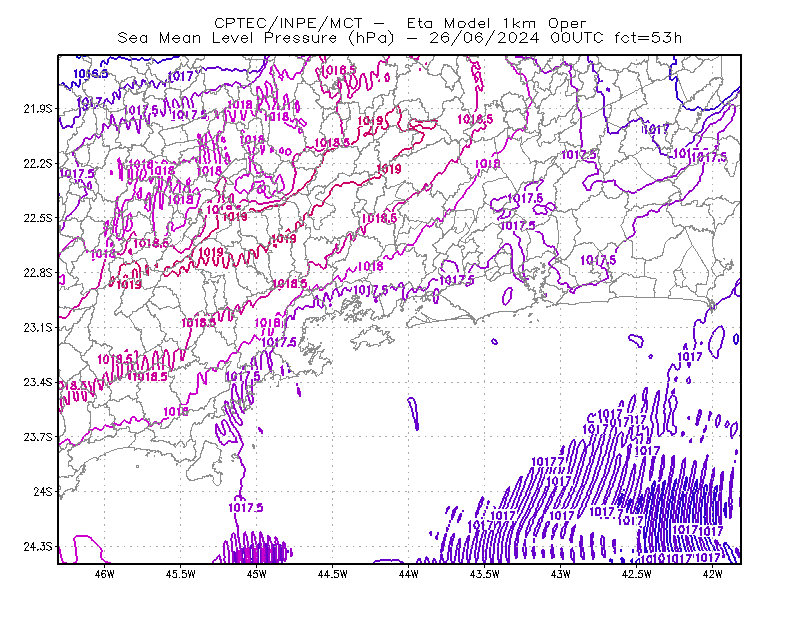Click the 45W longitude axis label
The height and width of the screenshot is (618, 800).
[257, 574]
